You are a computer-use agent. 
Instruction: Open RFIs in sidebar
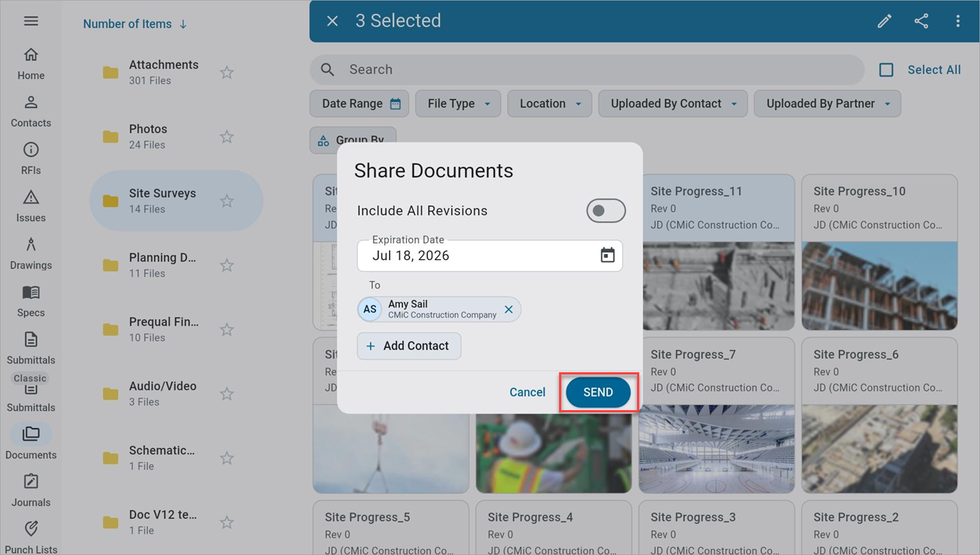[x=30, y=159]
